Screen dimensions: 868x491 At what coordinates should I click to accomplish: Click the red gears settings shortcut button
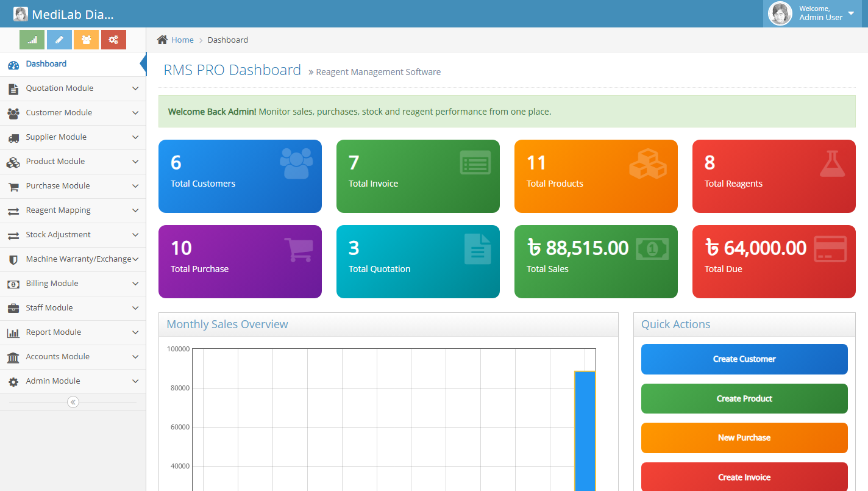coord(113,40)
